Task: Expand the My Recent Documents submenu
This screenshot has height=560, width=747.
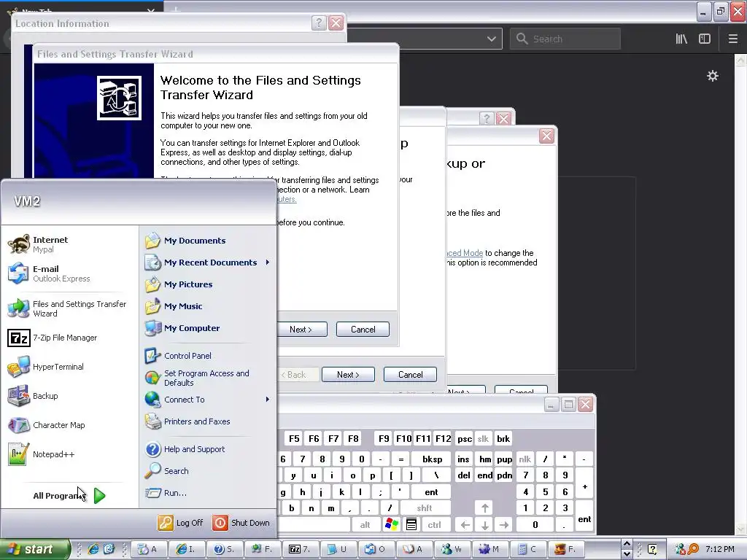Action: [x=208, y=262]
